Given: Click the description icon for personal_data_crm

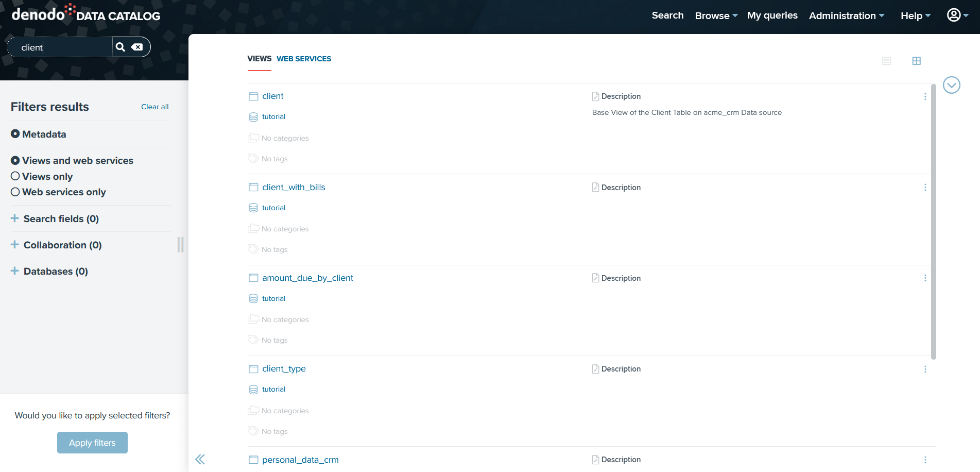Looking at the screenshot, I should (595, 460).
